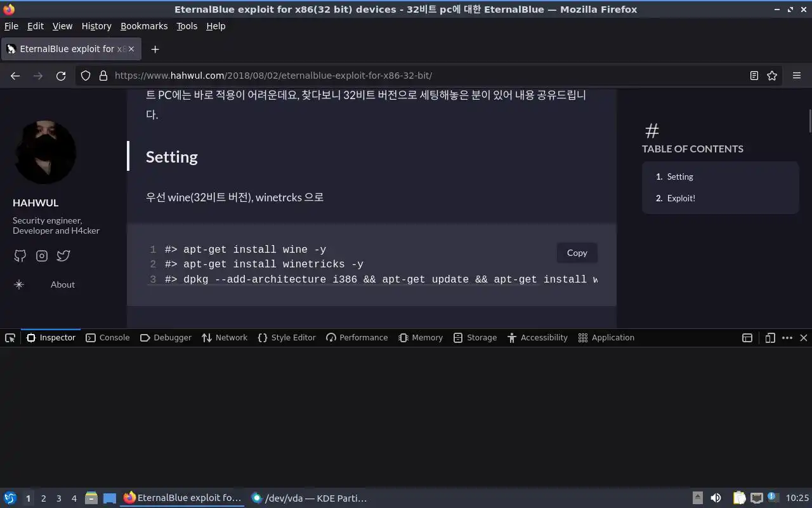Open the volume control tray icon

[716, 498]
